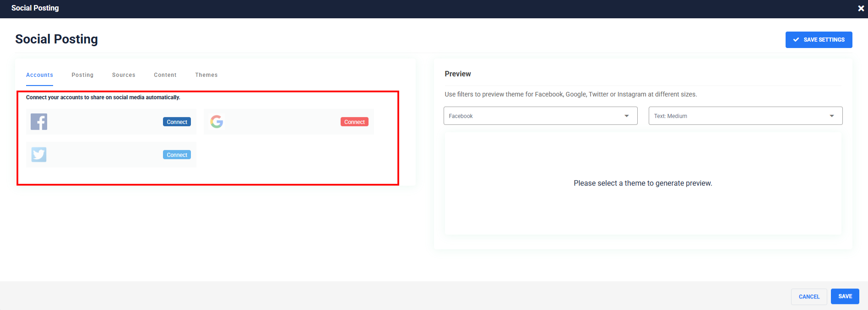Screen dimensions: 868x310
Task: Click the Cancel button
Action: [x=809, y=297]
